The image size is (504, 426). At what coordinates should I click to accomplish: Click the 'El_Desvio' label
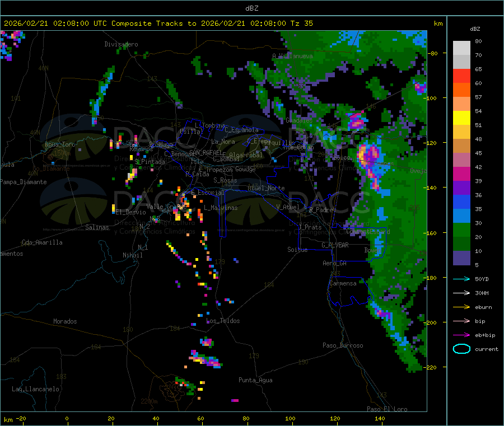pos(130,212)
